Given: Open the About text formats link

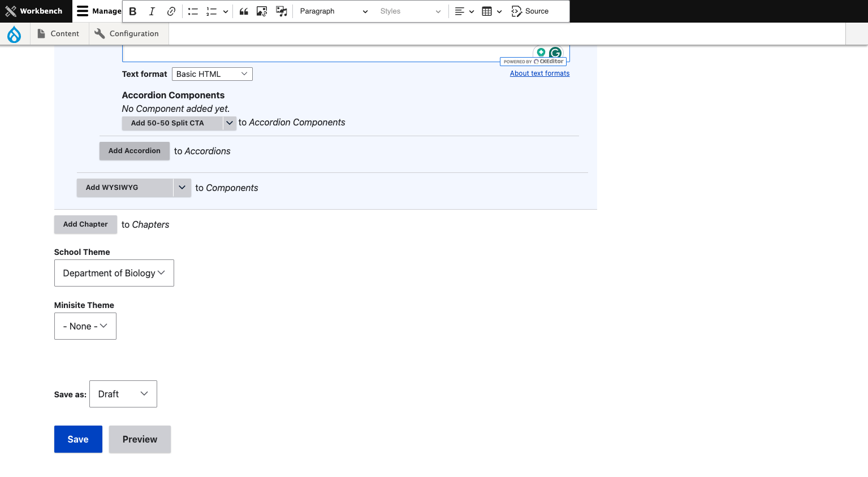Looking at the screenshot, I should click(x=539, y=73).
